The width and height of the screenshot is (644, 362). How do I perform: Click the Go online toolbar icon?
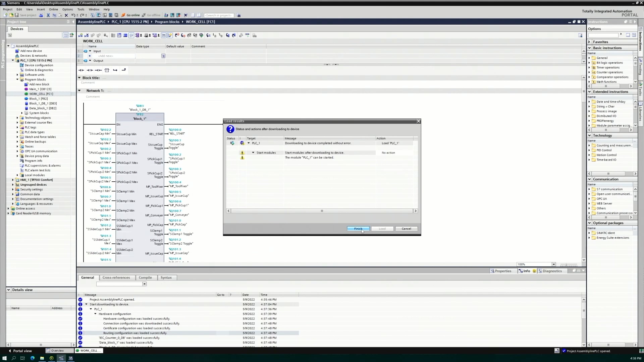pos(123,15)
